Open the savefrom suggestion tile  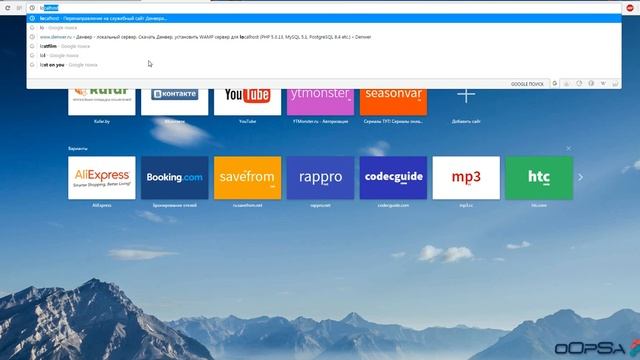pos(247,178)
